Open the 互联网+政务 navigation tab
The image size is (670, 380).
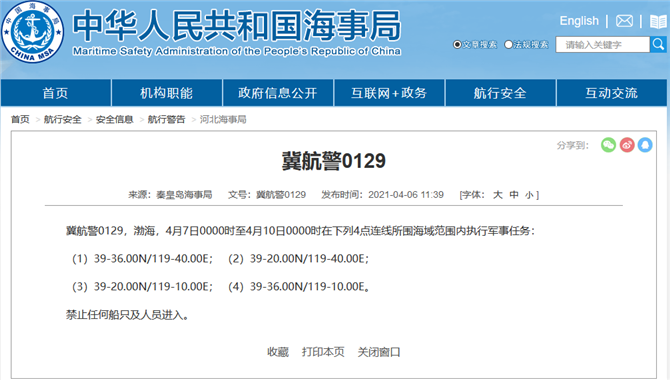[389, 93]
